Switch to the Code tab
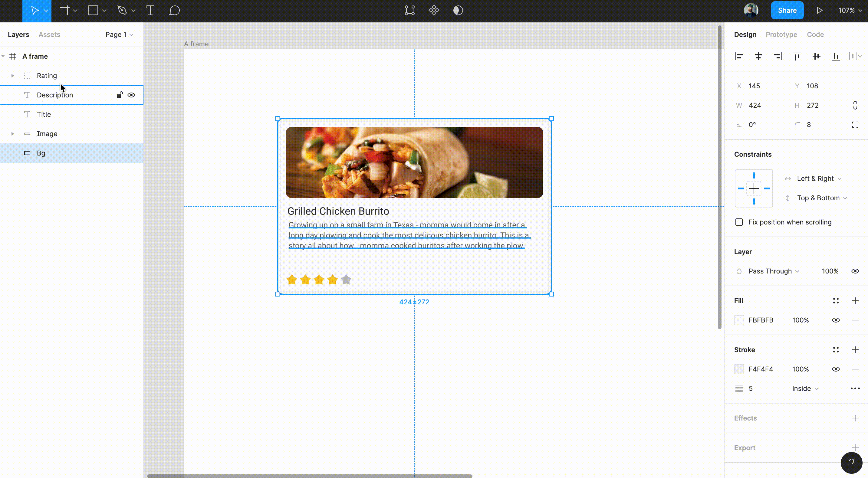868x478 pixels. click(815, 34)
